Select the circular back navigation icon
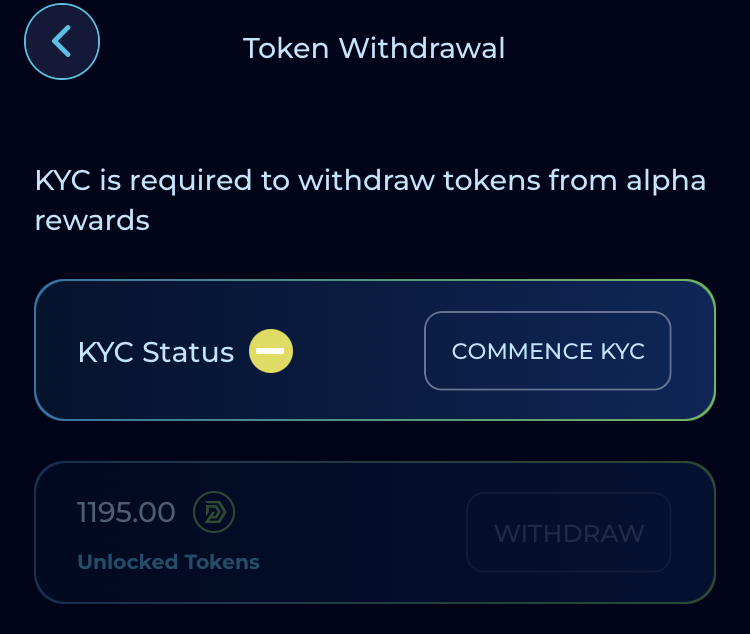This screenshot has height=634, width=750. pos(62,42)
